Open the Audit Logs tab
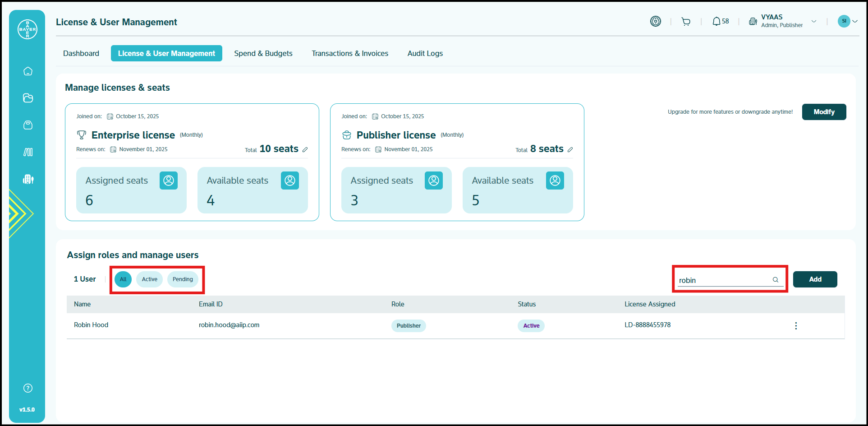Image resolution: width=868 pixels, height=426 pixels. tap(425, 53)
